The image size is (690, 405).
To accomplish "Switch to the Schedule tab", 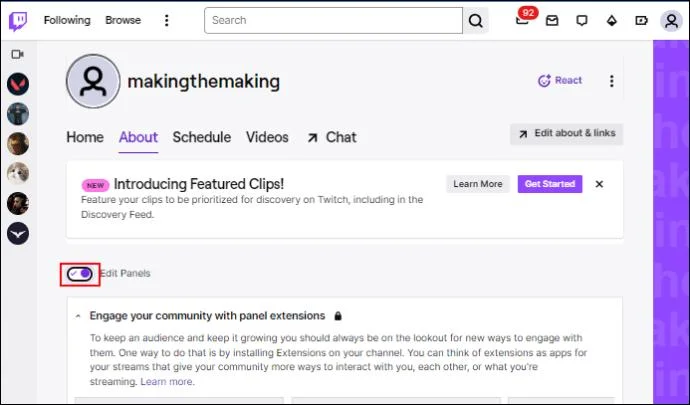I will (202, 137).
